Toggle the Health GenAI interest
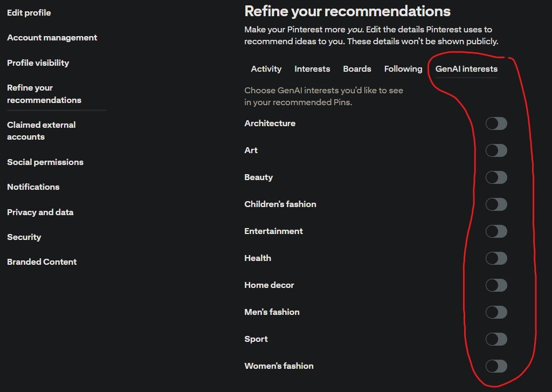 coord(496,258)
